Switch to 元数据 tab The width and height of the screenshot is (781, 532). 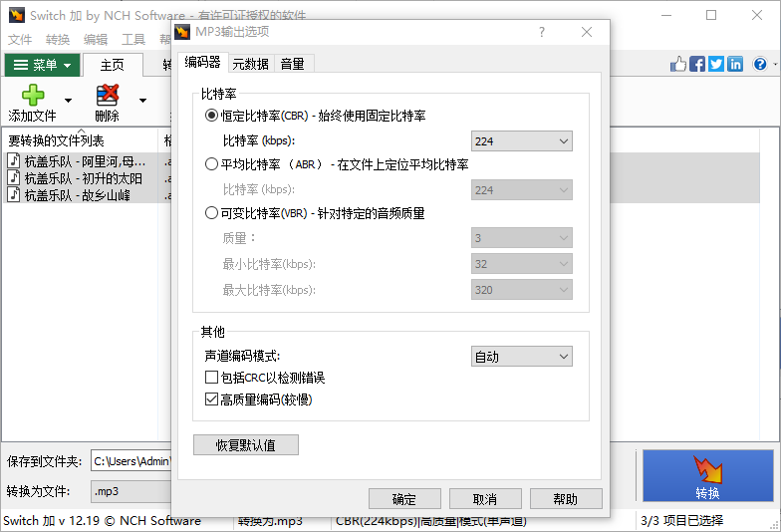coord(251,64)
